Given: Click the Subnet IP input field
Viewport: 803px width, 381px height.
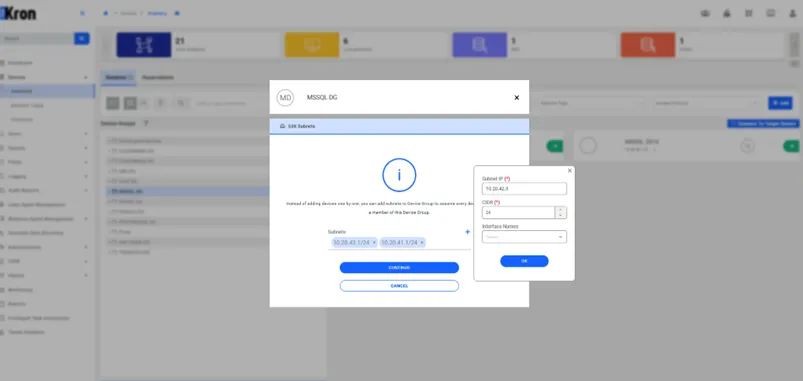Looking at the screenshot, I should pyautogui.click(x=524, y=188).
